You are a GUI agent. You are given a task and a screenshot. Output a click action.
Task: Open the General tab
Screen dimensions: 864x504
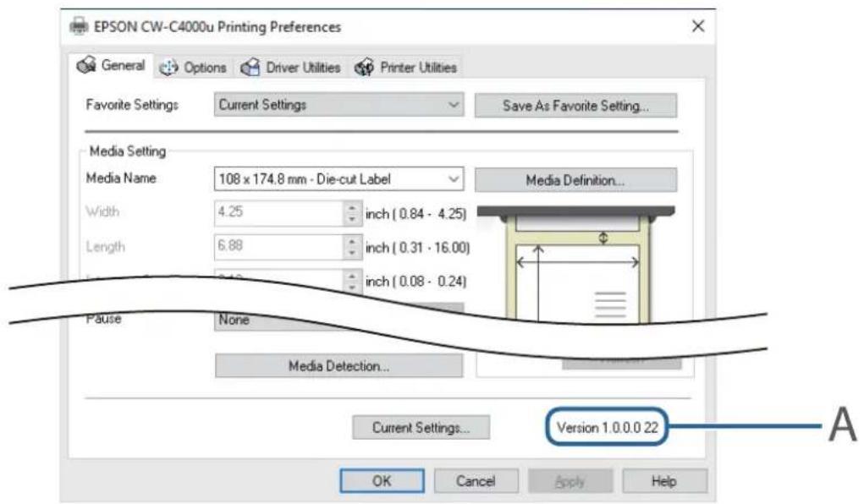(x=112, y=66)
